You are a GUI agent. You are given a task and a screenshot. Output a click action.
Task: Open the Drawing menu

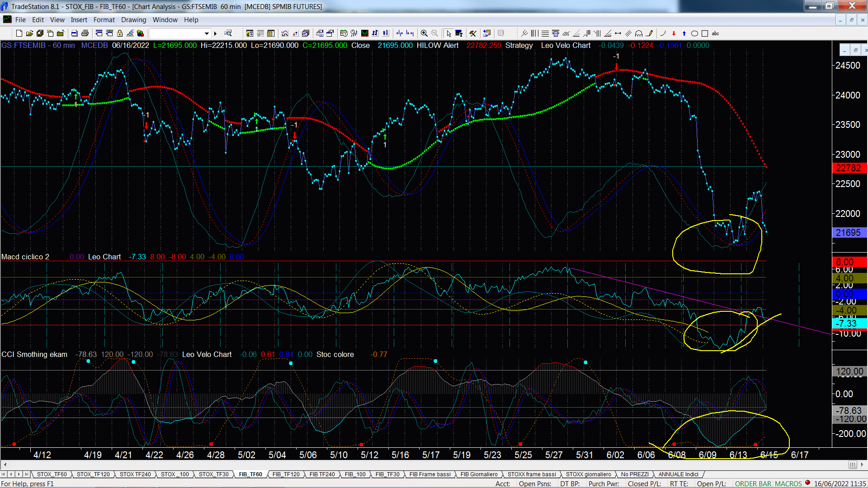point(133,20)
